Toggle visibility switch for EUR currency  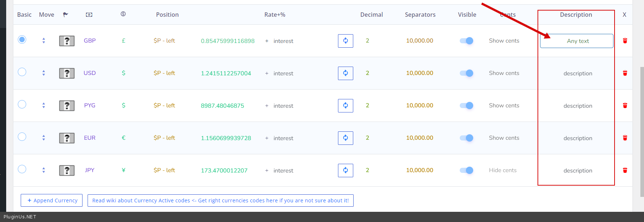pos(467,138)
